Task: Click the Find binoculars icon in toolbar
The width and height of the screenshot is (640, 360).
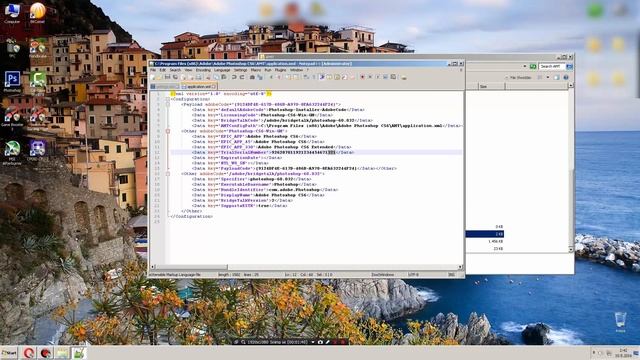Action: (252, 77)
